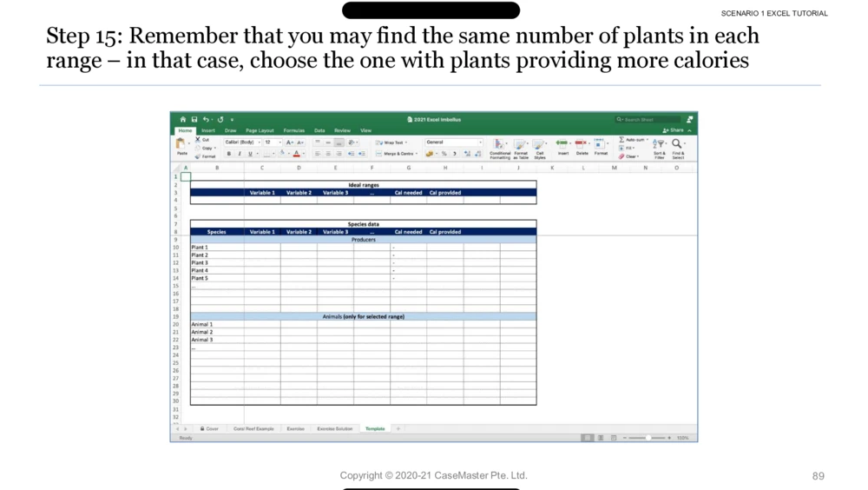
Task: Open the Coral Reef Example sheet tab
Action: point(253,428)
